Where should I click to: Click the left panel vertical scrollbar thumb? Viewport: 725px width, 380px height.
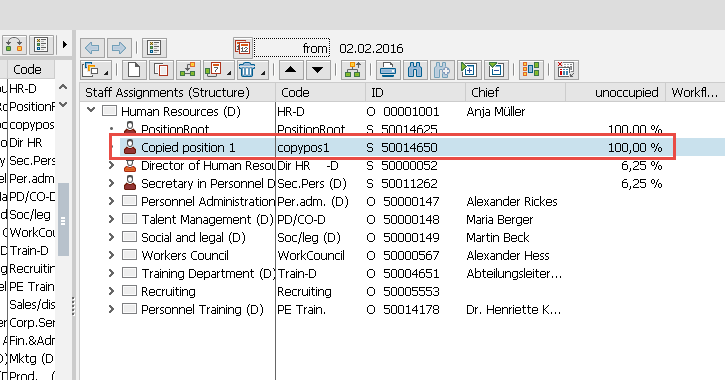(63, 220)
